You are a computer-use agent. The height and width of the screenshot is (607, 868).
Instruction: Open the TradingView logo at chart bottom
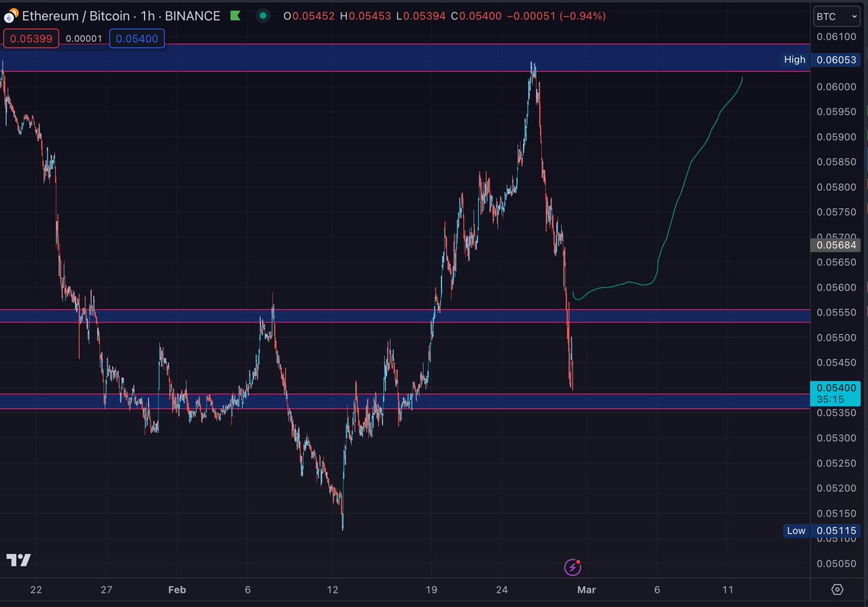coord(19,560)
